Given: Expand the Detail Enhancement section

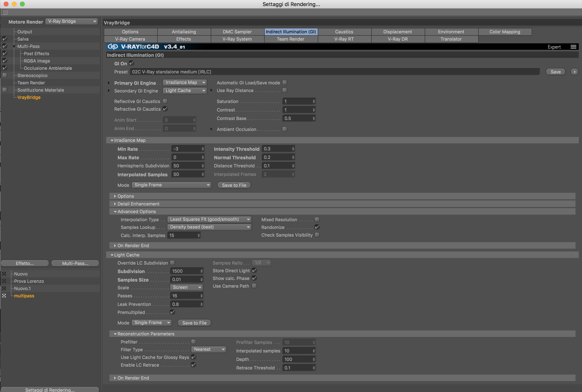Looking at the screenshot, I should coord(138,204).
